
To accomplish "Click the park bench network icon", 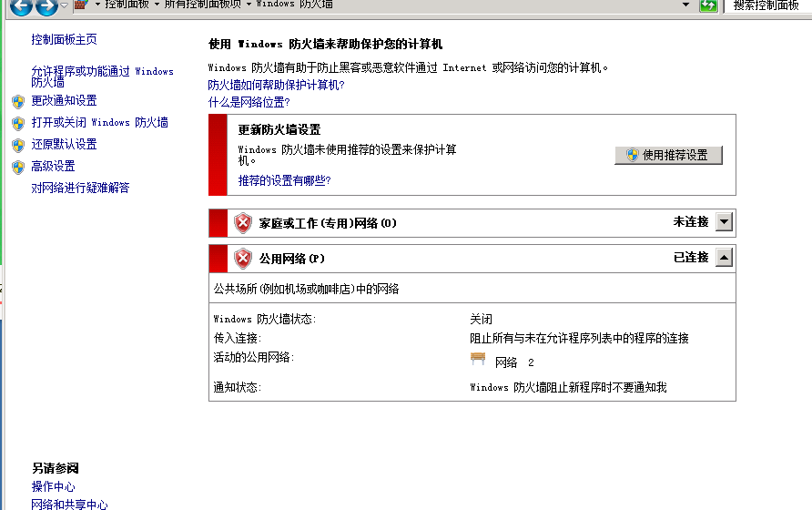I will pyautogui.click(x=478, y=358).
